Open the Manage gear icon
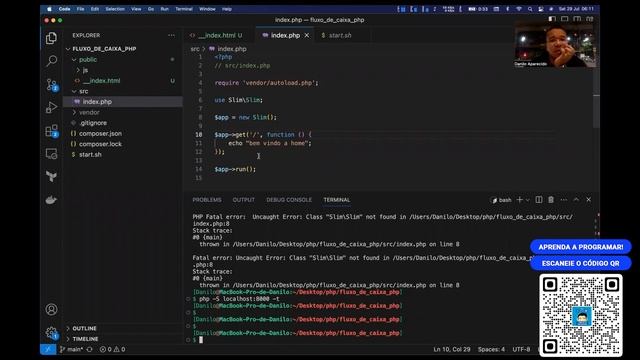 click(51, 333)
